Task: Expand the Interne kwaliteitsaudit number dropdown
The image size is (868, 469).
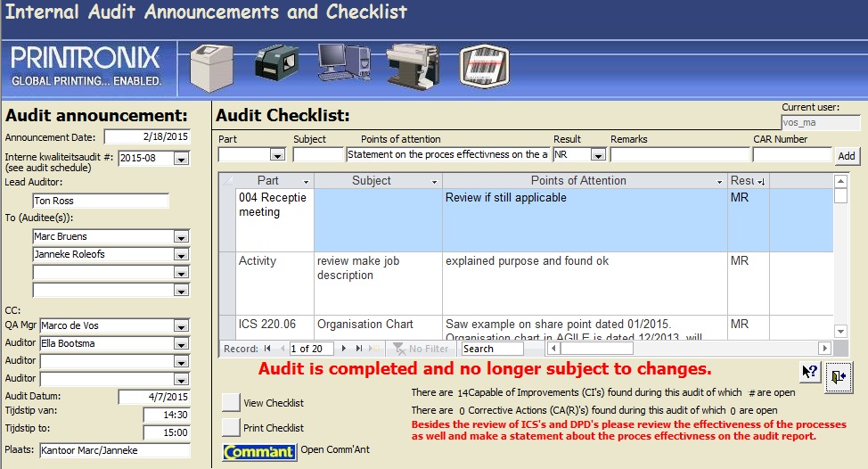Action: [x=181, y=159]
